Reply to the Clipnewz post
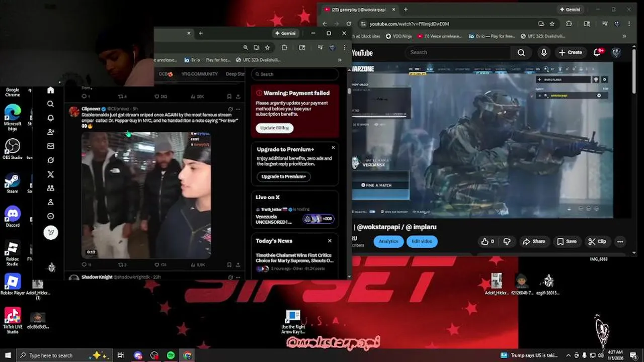The image size is (644, 362). (84, 264)
